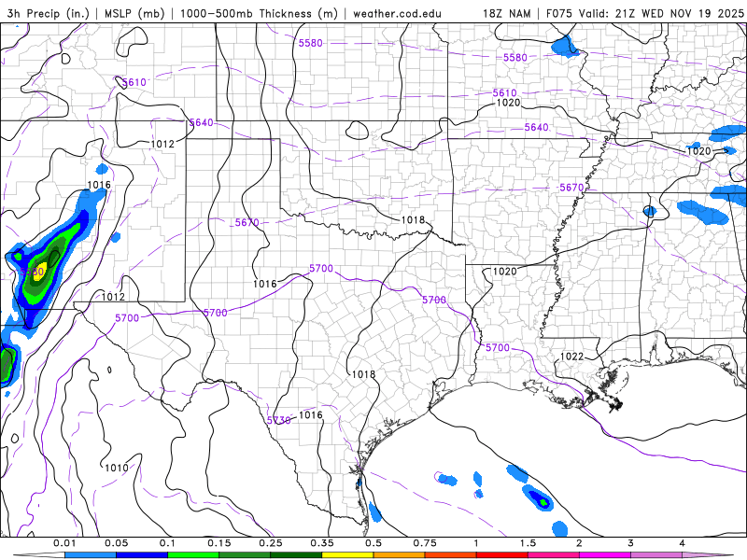Click the red-orange 0.75–1 colorbar segment
Screen dimensions: 747x560
451,555
